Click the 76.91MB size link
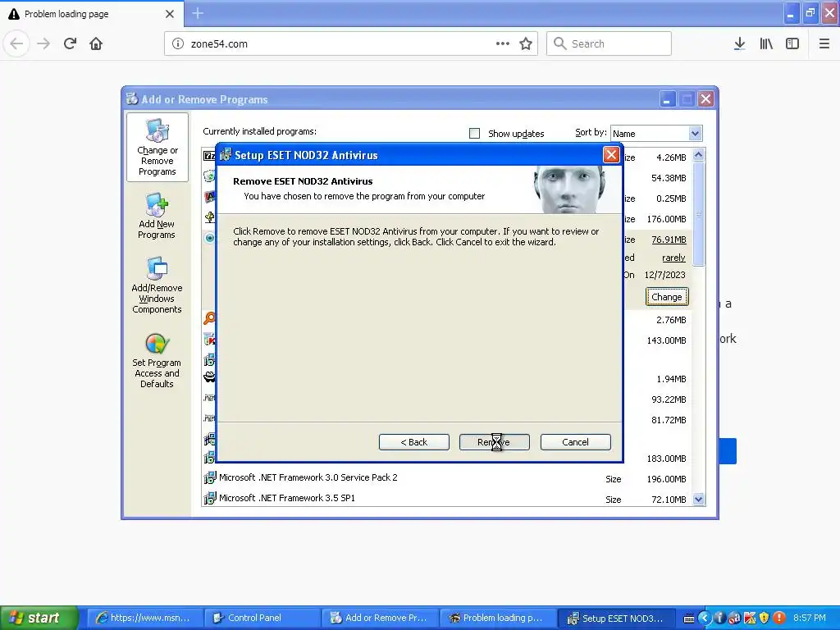Image resolution: width=840 pixels, height=630 pixels. click(669, 240)
